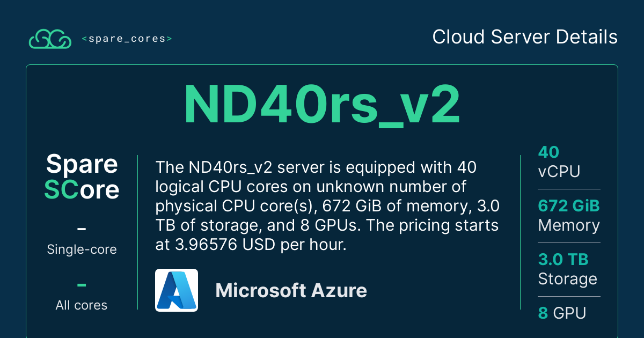The height and width of the screenshot is (338, 644).
Task: Click the 8 GPU spec
Action: coord(562,313)
